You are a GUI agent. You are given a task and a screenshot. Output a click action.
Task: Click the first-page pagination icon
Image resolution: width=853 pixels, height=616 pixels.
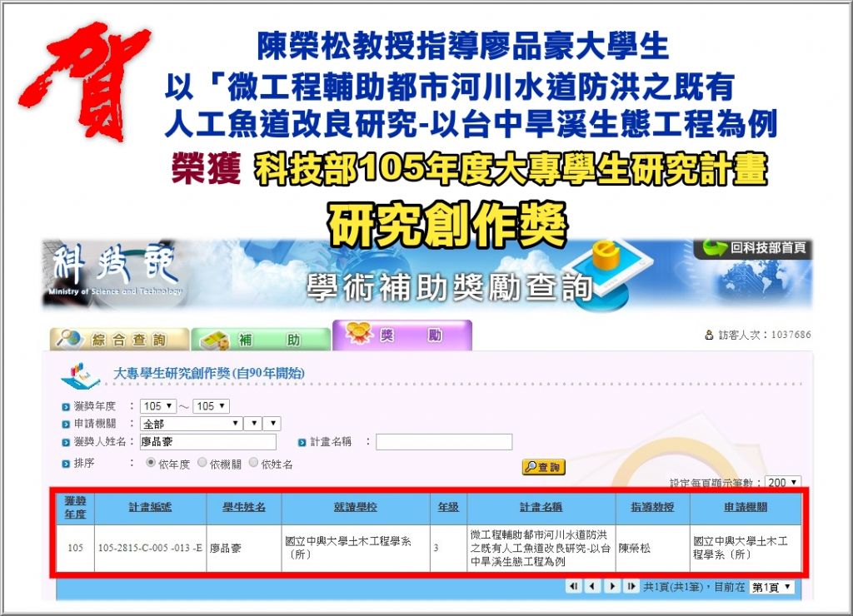point(574,586)
